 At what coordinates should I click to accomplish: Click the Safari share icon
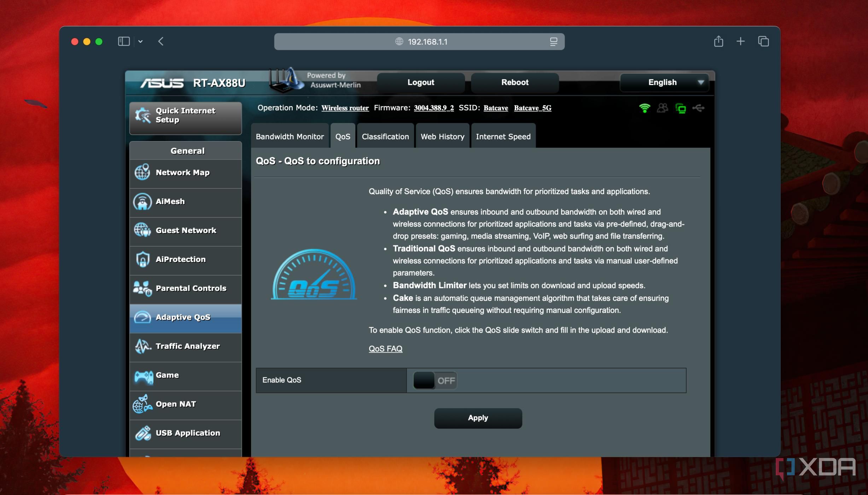[718, 41]
